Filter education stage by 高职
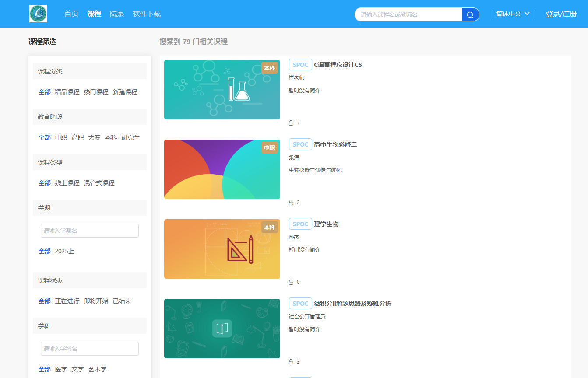The width and height of the screenshot is (588, 378). (78, 137)
